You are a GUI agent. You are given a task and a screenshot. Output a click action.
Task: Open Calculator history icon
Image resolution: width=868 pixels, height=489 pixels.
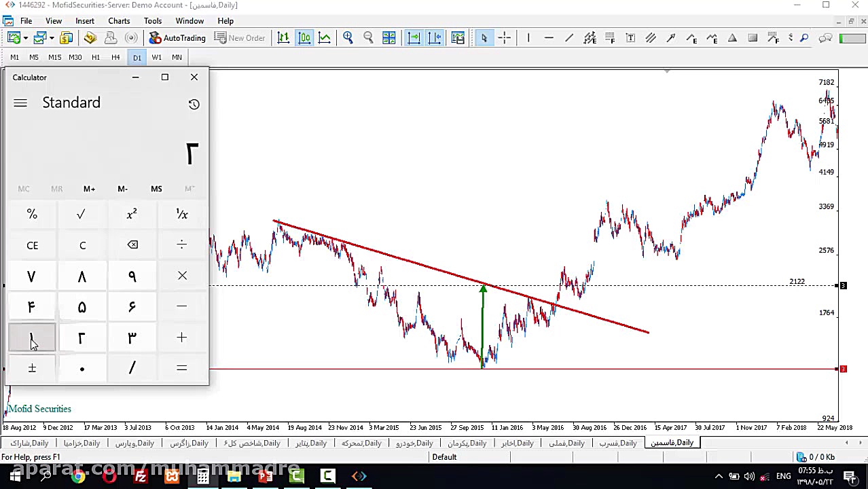click(194, 104)
